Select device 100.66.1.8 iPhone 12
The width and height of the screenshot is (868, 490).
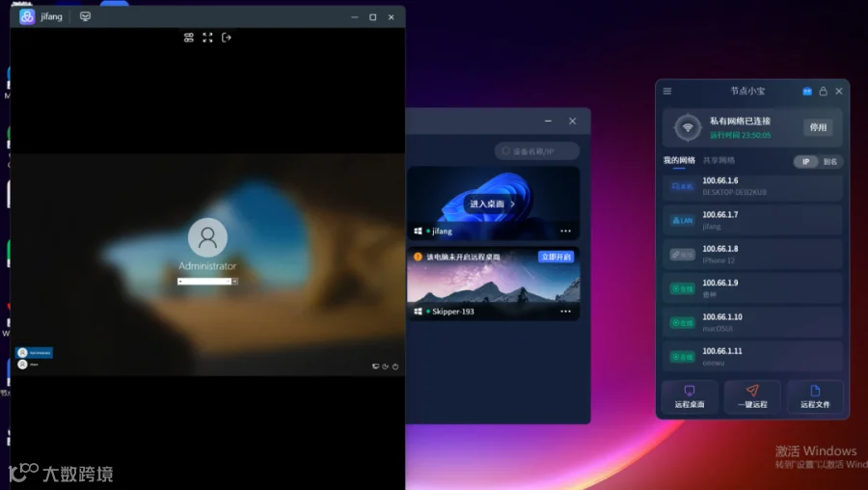[x=752, y=255]
